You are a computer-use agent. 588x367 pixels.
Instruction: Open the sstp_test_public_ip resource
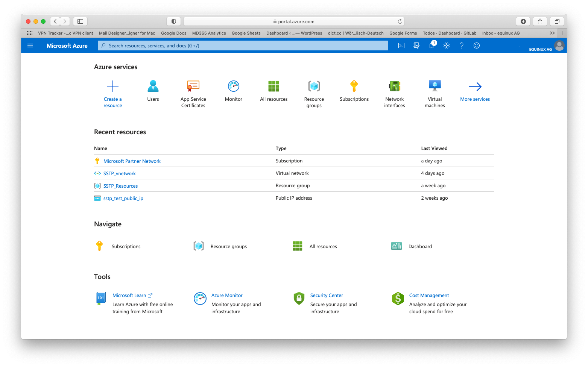[123, 198]
